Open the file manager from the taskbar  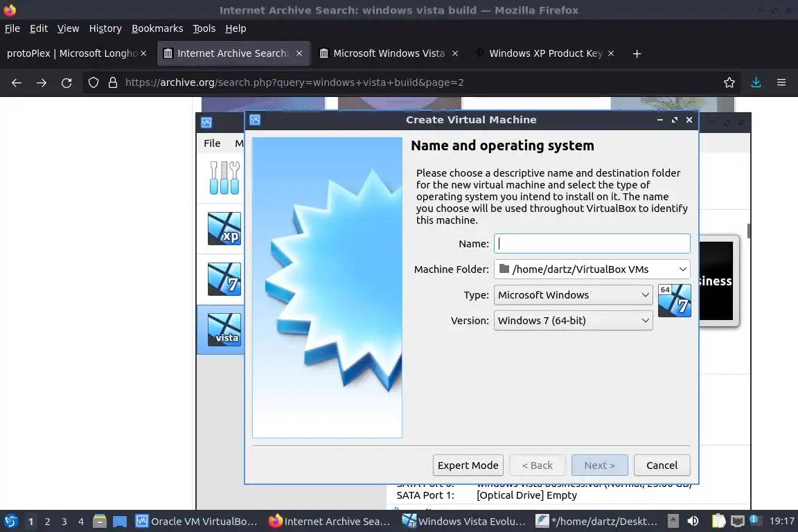[x=99, y=522]
